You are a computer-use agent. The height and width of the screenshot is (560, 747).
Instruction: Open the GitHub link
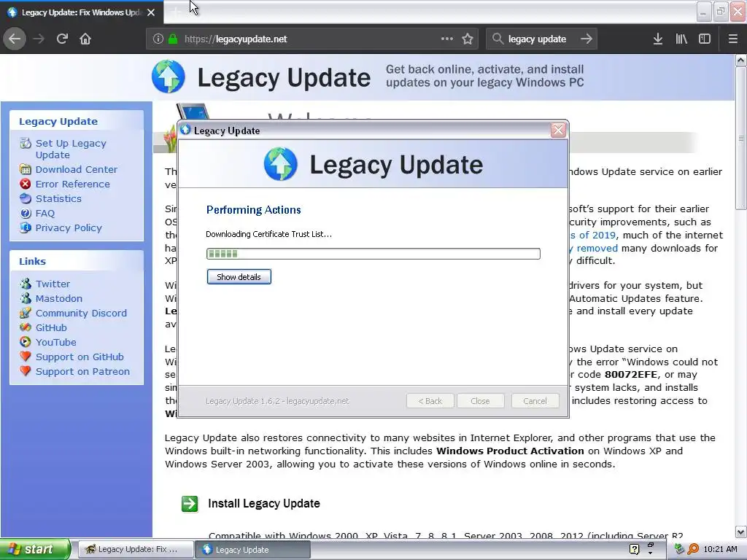point(51,327)
